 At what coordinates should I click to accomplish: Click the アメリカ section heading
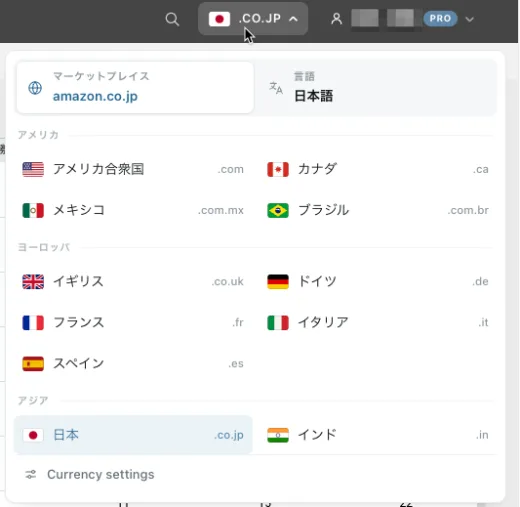tap(38, 135)
